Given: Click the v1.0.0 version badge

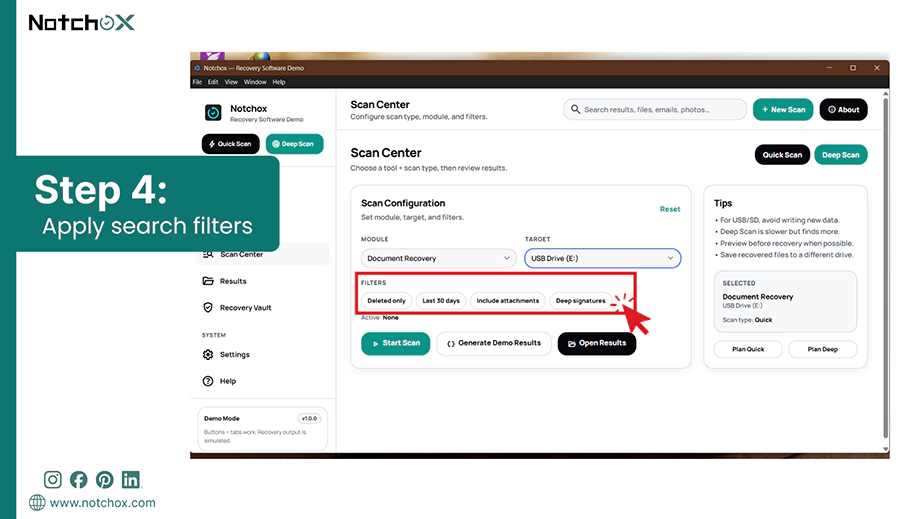Looking at the screenshot, I should (309, 418).
